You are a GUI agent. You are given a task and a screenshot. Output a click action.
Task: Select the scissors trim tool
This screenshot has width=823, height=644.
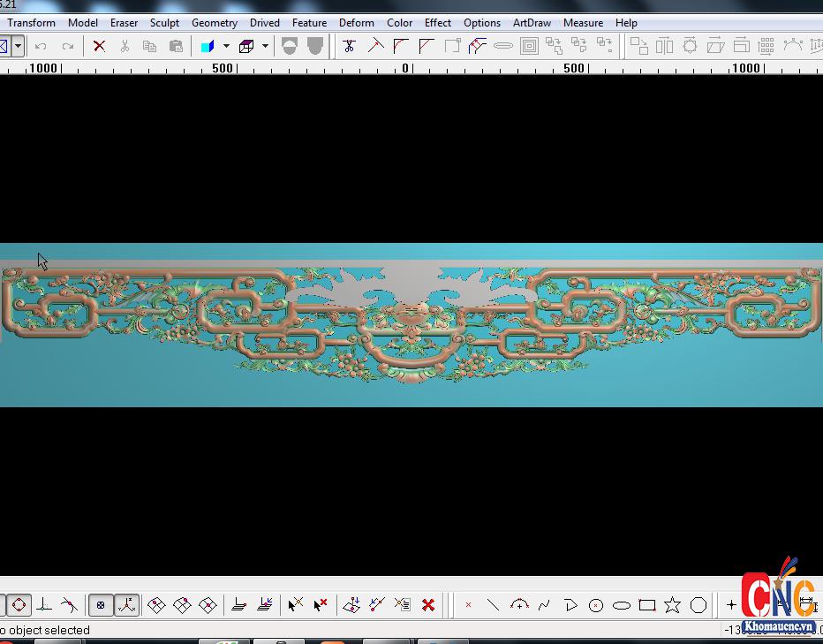point(349,46)
